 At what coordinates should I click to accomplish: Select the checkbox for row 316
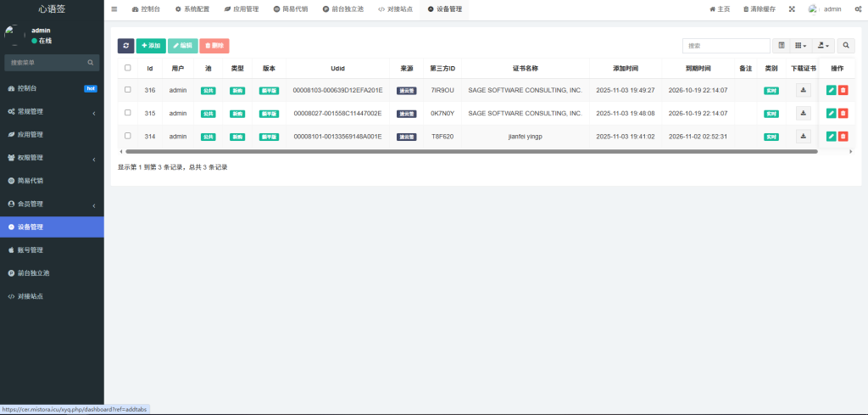pos(128,90)
